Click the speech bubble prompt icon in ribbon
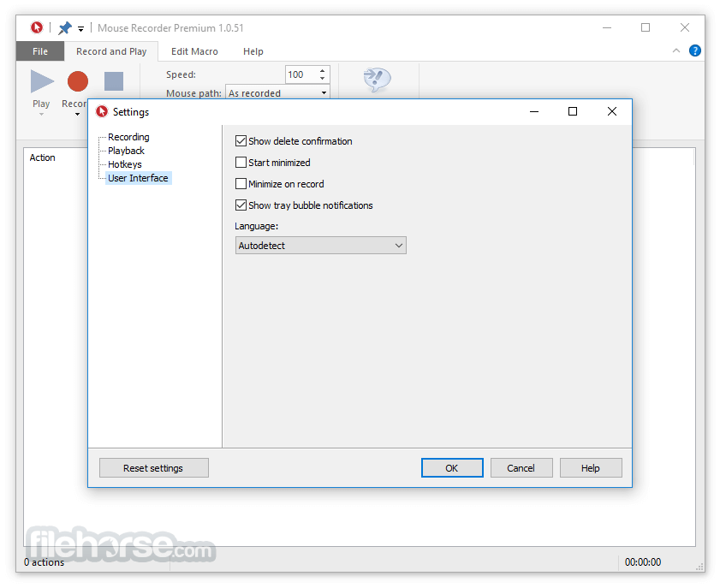 click(x=377, y=80)
